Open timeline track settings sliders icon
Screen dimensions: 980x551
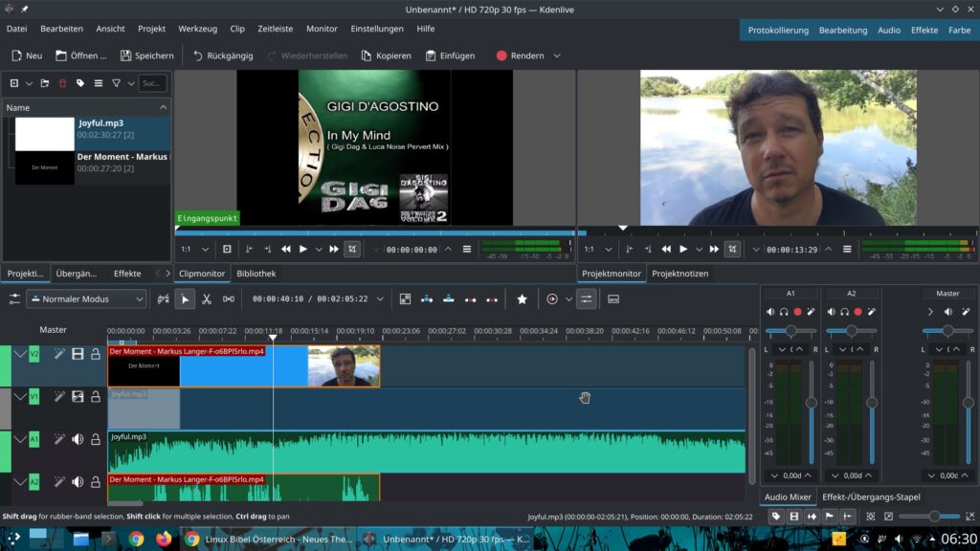click(x=14, y=299)
